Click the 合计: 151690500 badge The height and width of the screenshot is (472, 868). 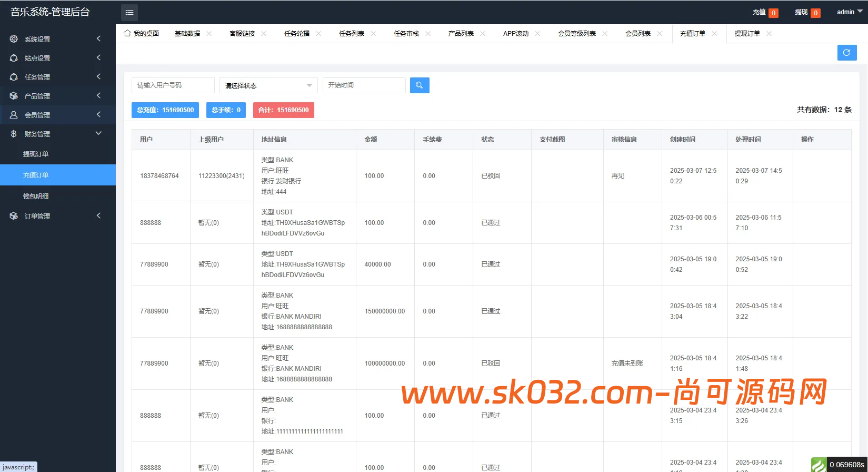point(284,110)
